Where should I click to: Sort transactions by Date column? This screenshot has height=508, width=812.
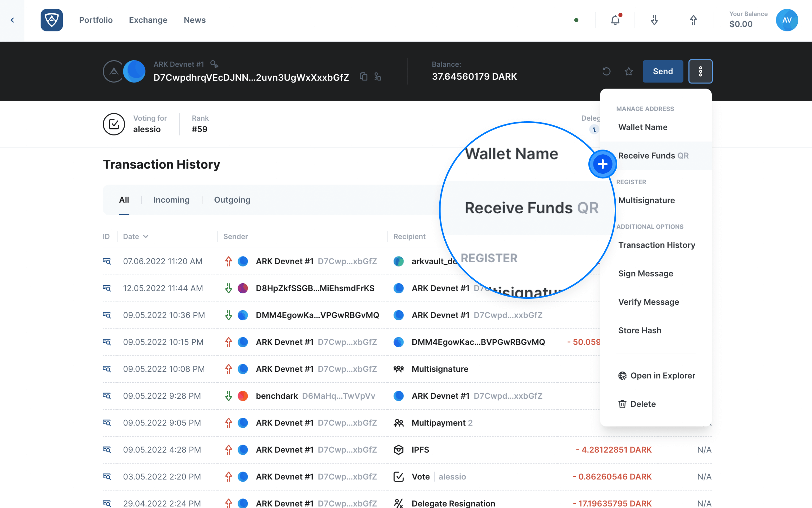(x=135, y=237)
